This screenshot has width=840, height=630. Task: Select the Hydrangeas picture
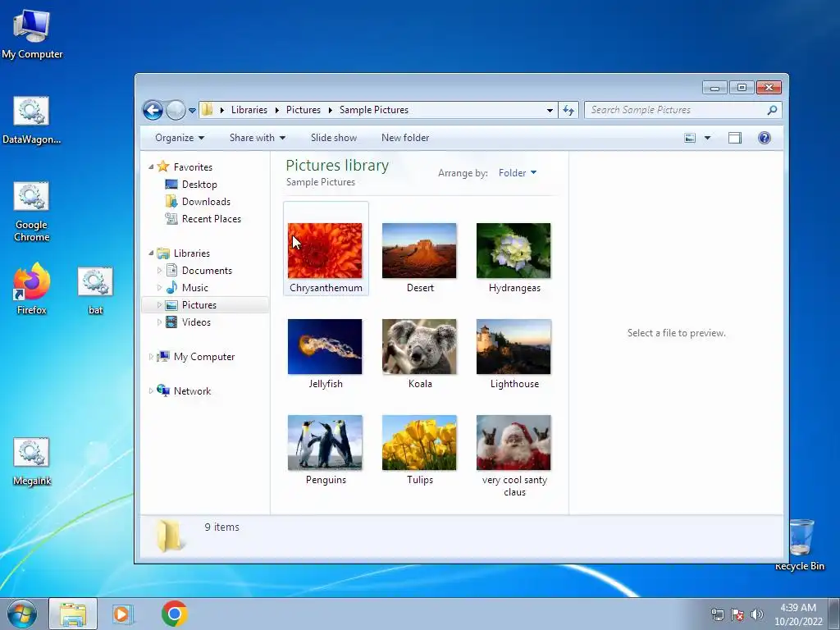tap(514, 251)
